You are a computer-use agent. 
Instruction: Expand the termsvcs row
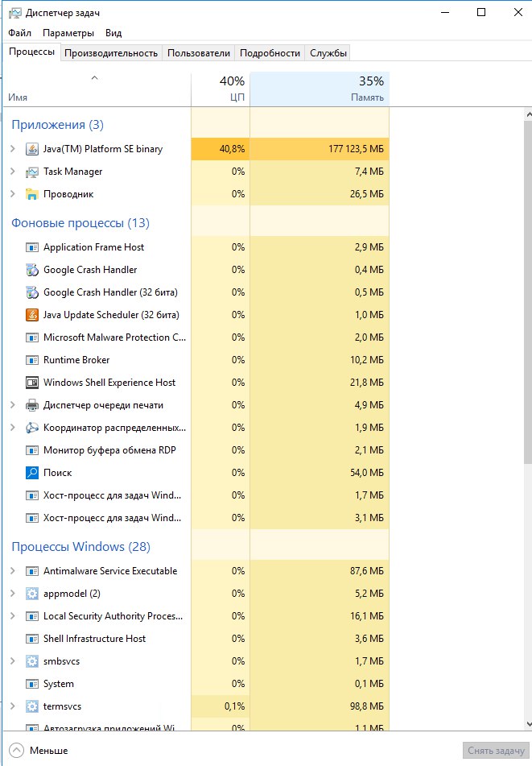13,706
